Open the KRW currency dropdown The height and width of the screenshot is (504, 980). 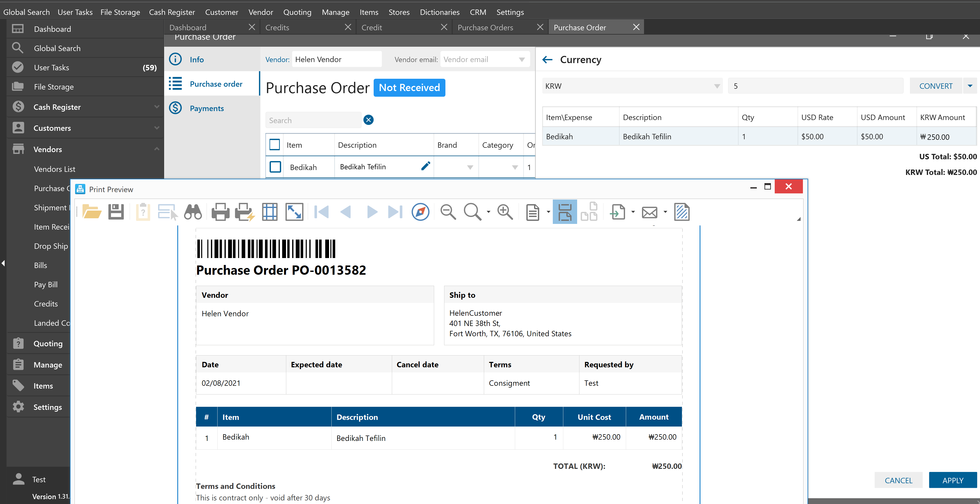tap(716, 86)
